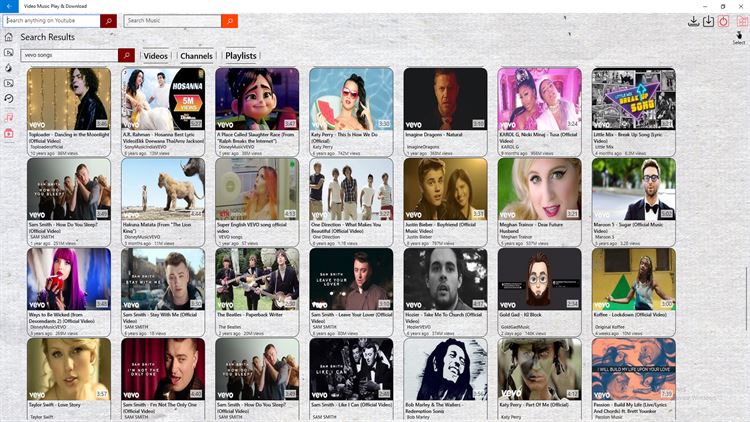750x422 pixels.
Task: Open the Taylor Swift Love Story thumbnail
Action: point(69,370)
